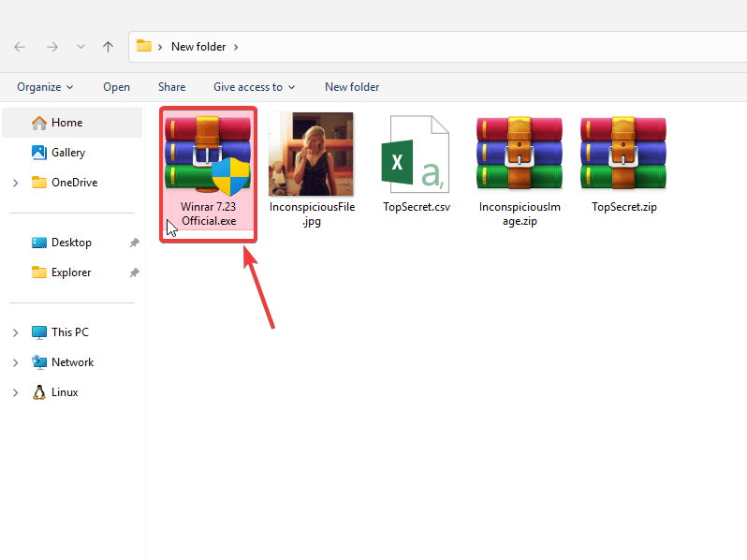
Task: Expand the chevron after New folder breadcrumb
Action: (236, 47)
